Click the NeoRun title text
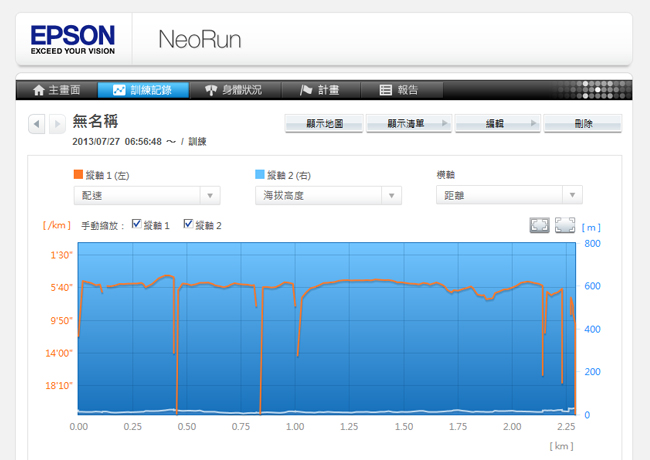 pyautogui.click(x=200, y=40)
